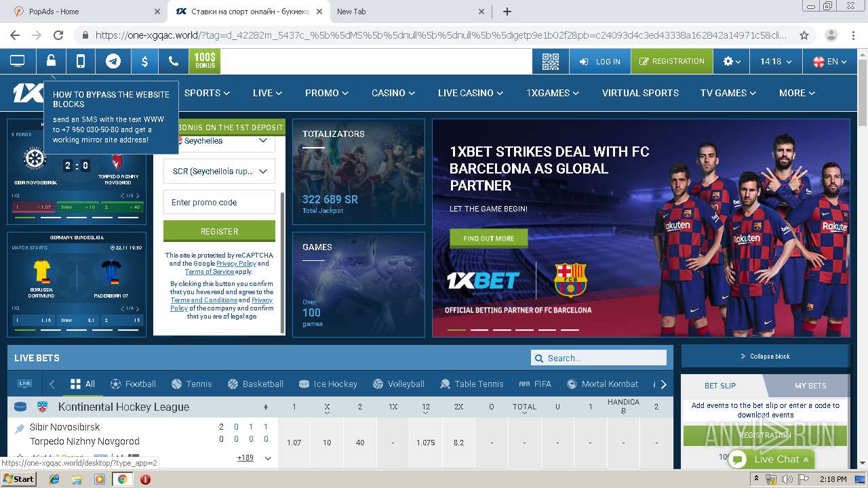Click the Collapse block button
Viewport: 868px width, 488px height.
click(x=765, y=357)
